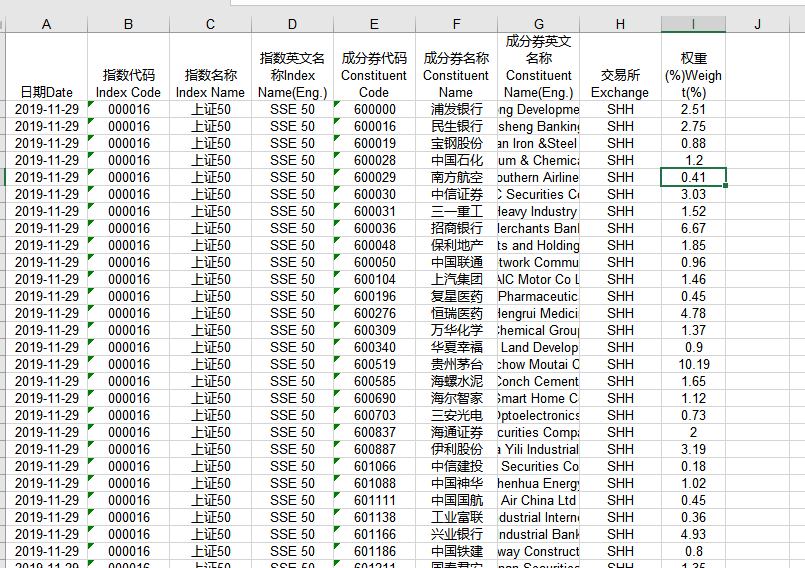This screenshot has width=805, height=568.
Task: Select constituent code cell 600016
Action: pyautogui.click(x=374, y=126)
